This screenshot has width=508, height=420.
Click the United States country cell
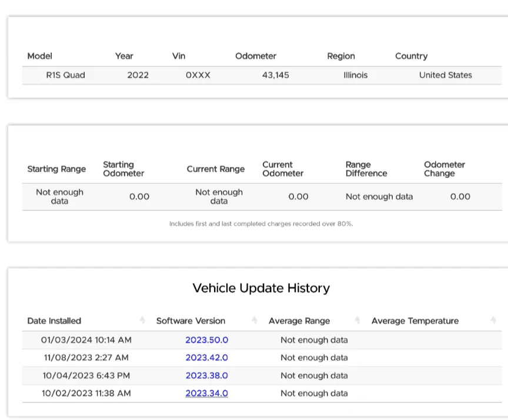click(446, 75)
